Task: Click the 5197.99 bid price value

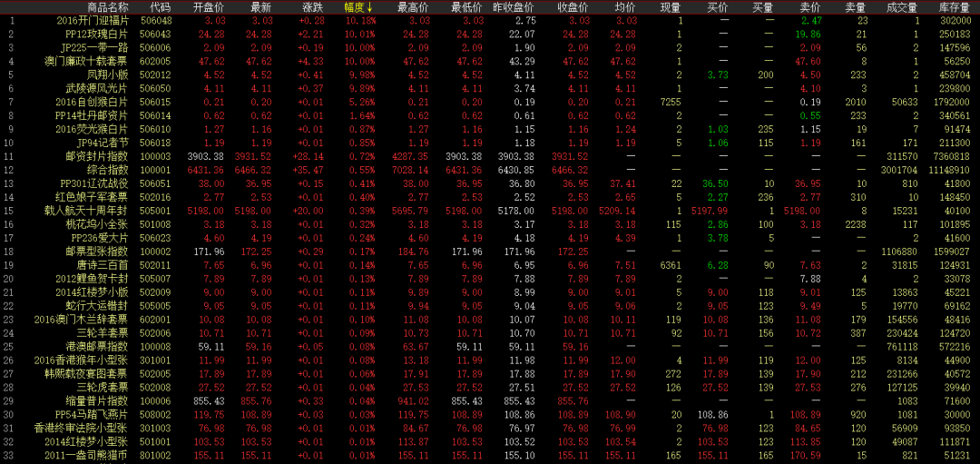Action: [x=710, y=210]
